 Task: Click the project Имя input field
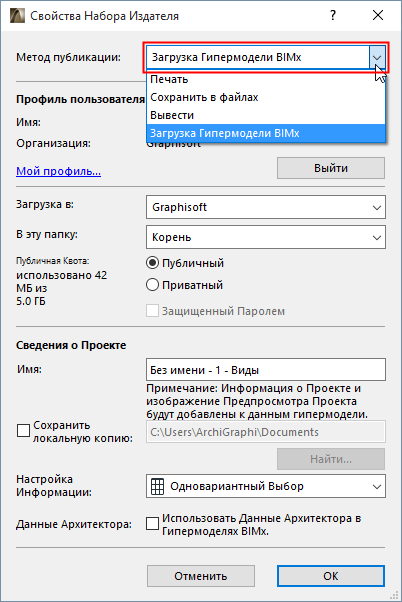266,370
